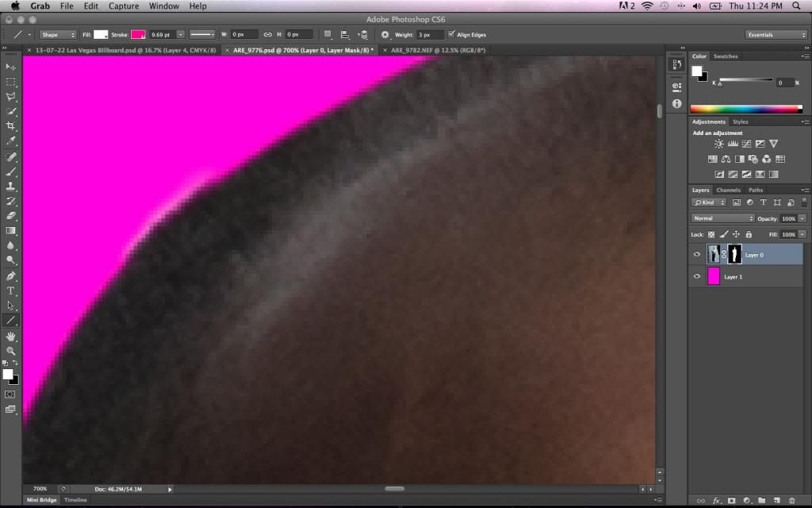Switch to the Swatches tab
812x508 pixels.
726,56
